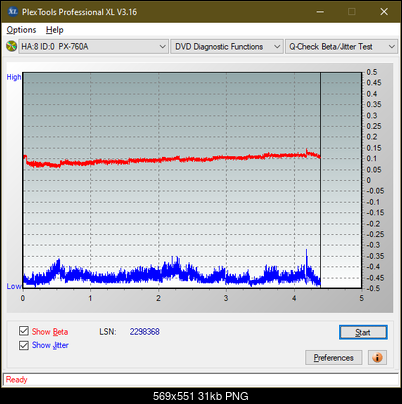Open the DVD Diagnostic Functions dropdown
This screenshot has height=404, width=402.
pos(227,47)
